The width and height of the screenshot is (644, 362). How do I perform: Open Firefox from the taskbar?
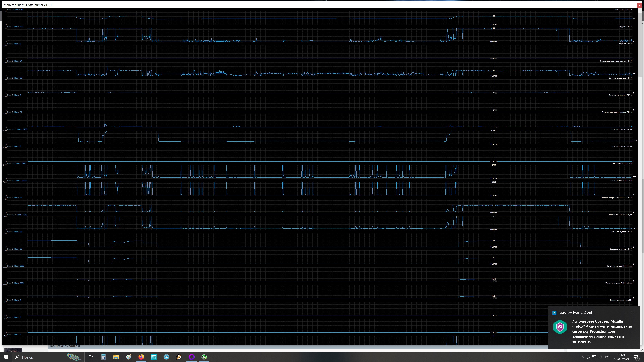(x=141, y=357)
